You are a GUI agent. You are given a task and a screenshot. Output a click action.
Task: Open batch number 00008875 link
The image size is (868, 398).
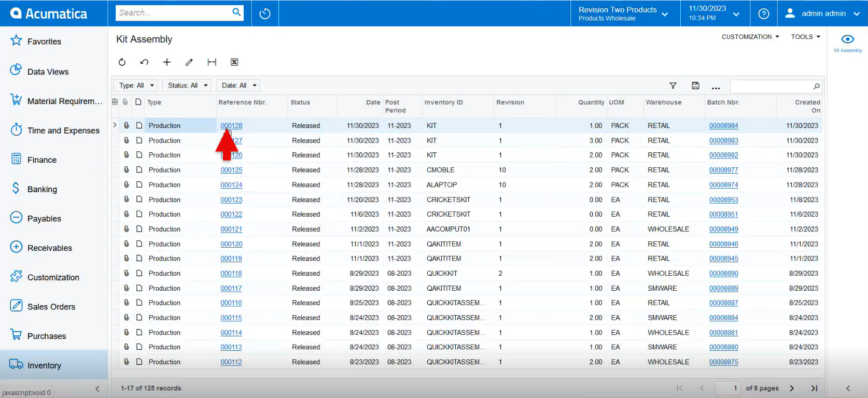click(724, 362)
